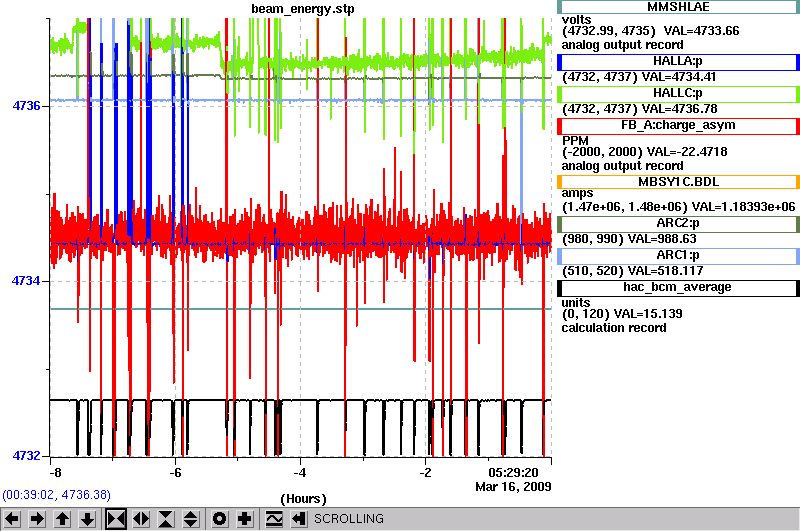Click the vertical zoom-out icon

191,519
